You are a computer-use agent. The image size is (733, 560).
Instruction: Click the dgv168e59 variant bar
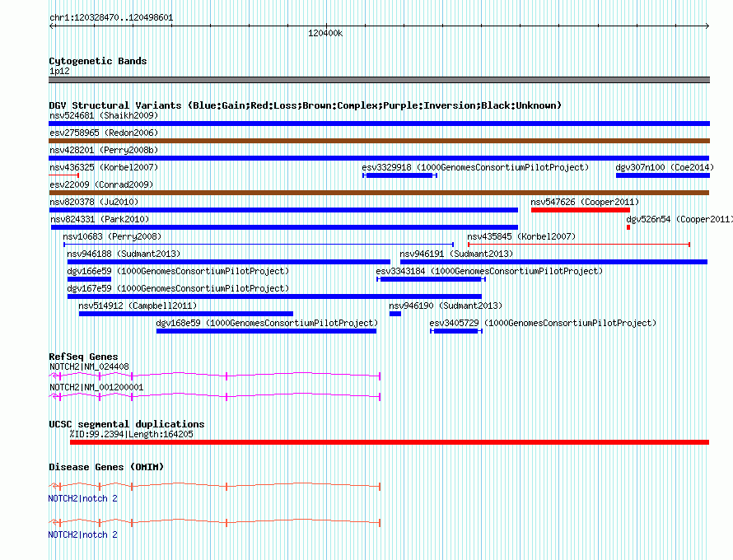tap(267, 331)
